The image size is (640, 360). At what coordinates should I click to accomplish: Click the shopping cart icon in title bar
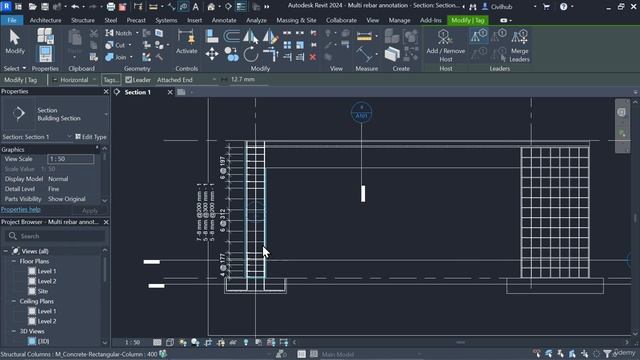point(547,7)
